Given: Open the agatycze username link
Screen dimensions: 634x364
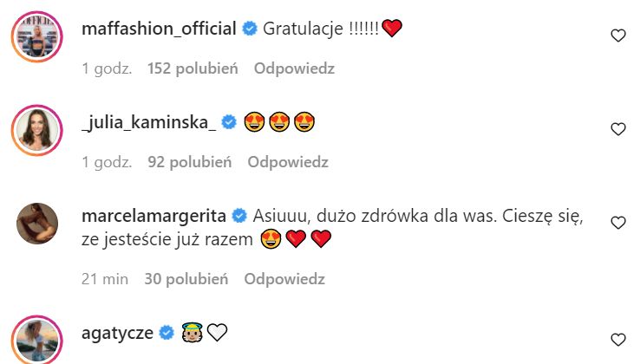Looking at the screenshot, I should 117,332.
